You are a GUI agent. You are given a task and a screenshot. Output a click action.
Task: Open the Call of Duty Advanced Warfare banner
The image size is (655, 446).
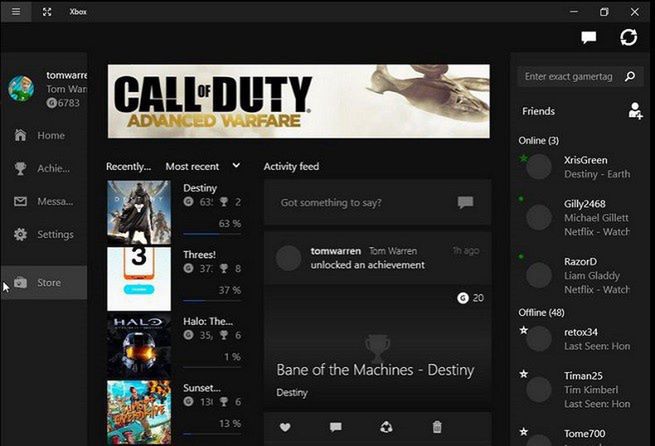pyautogui.click(x=299, y=101)
